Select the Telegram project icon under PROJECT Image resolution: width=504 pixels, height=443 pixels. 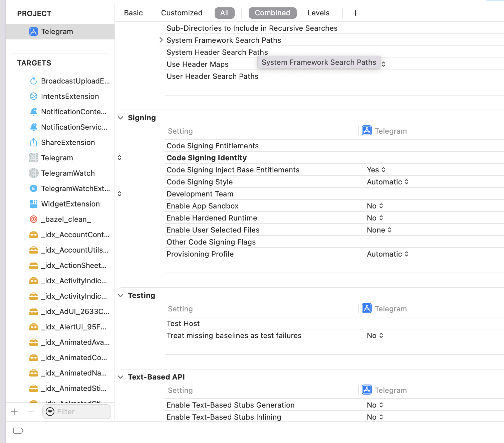click(33, 31)
